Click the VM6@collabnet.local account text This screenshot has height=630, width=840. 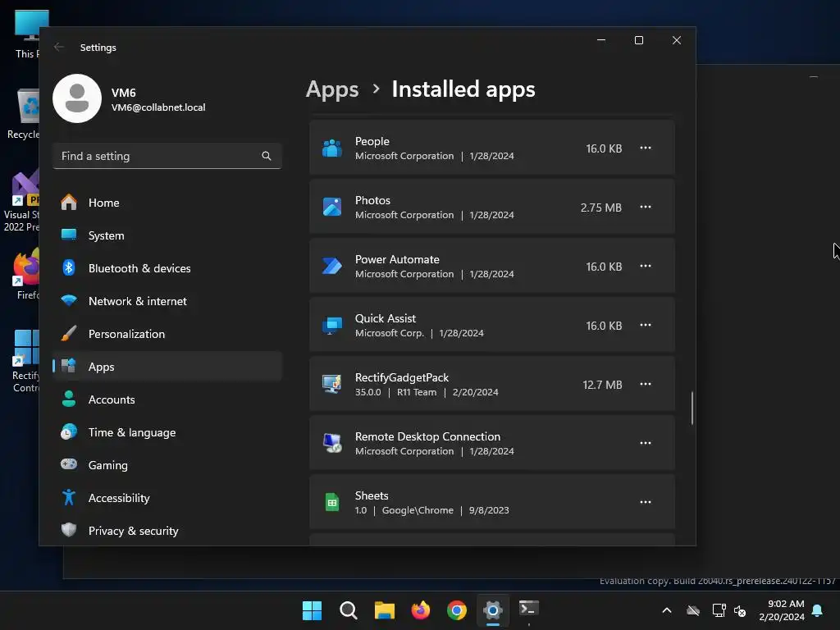tap(158, 107)
